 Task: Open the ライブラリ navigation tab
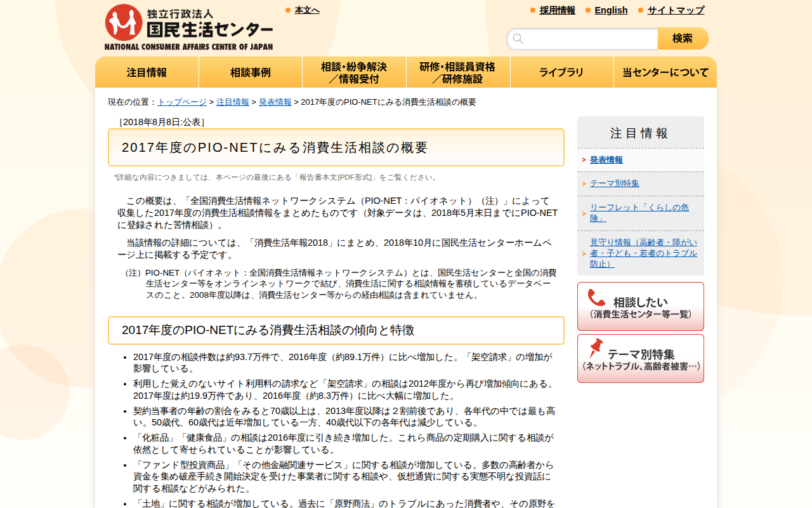pos(562,72)
